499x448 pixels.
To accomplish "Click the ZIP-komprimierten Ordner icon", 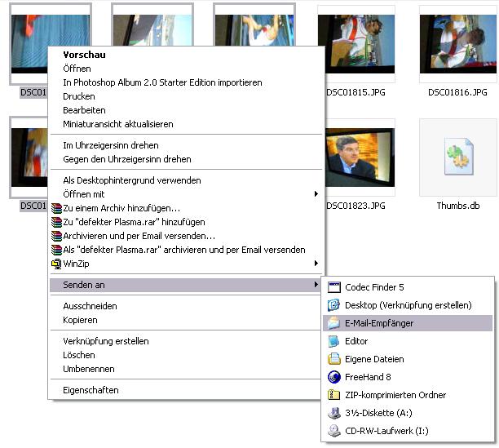I will tap(333, 395).
